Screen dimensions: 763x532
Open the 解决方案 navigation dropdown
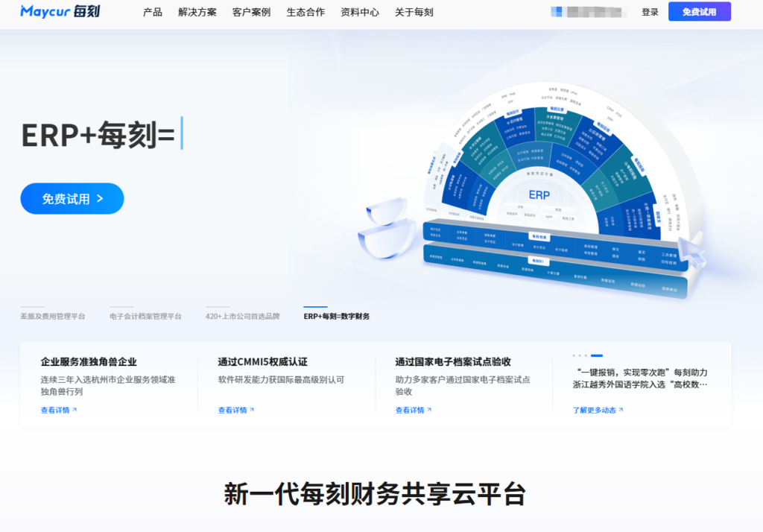pyautogui.click(x=196, y=12)
